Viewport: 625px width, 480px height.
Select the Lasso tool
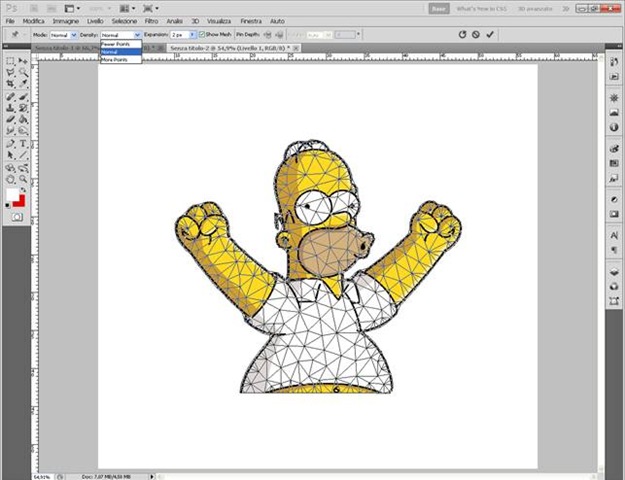point(10,72)
